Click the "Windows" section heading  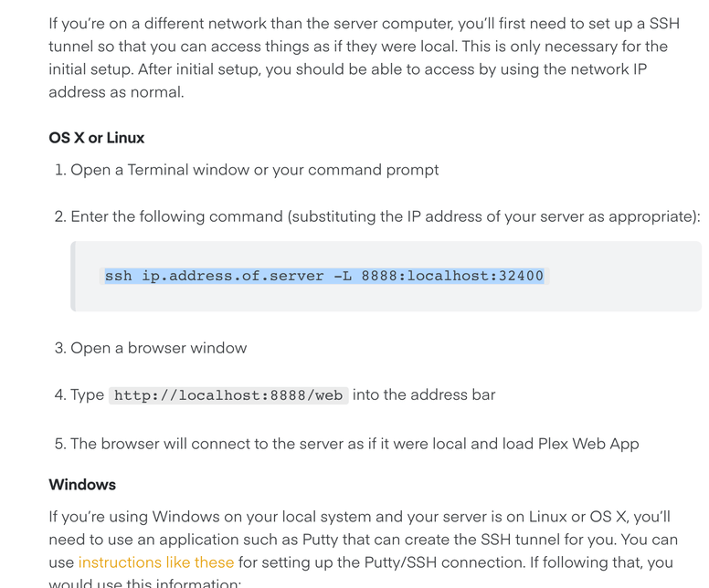[x=82, y=484]
